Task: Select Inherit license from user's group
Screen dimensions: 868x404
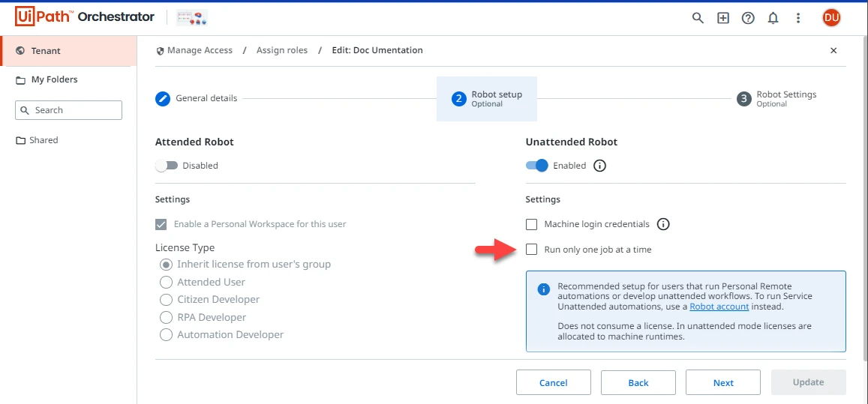Action: tap(166, 265)
